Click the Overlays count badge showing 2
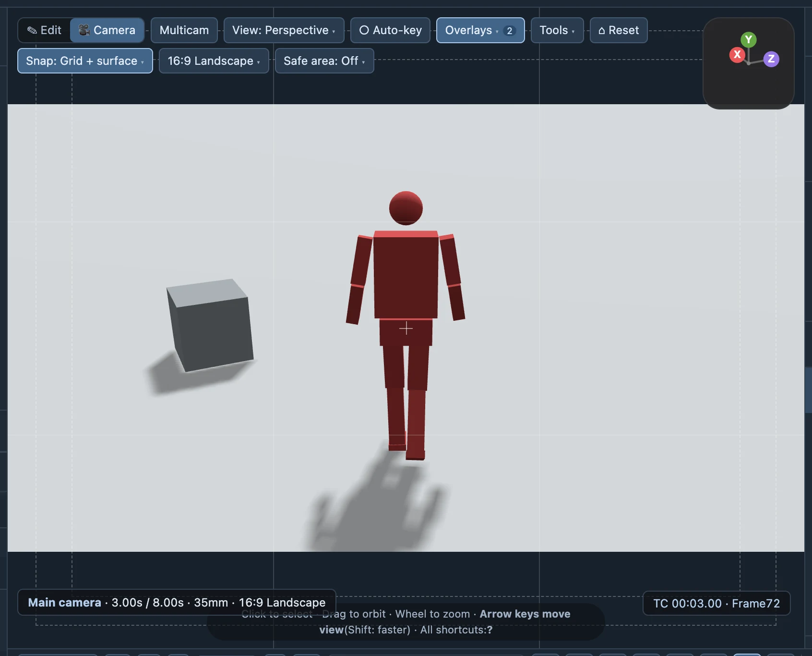The width and height of the screenshot is (812, 656). [509, 31]
